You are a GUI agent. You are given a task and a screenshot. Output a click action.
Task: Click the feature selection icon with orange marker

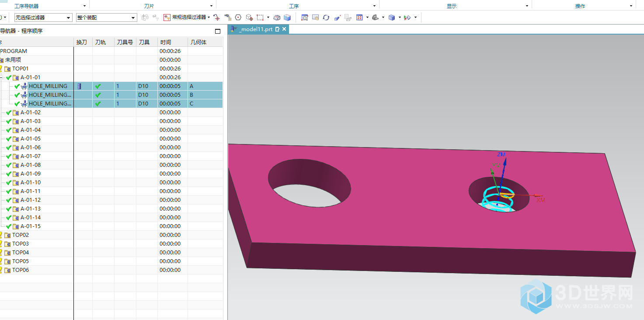[227, 18]
